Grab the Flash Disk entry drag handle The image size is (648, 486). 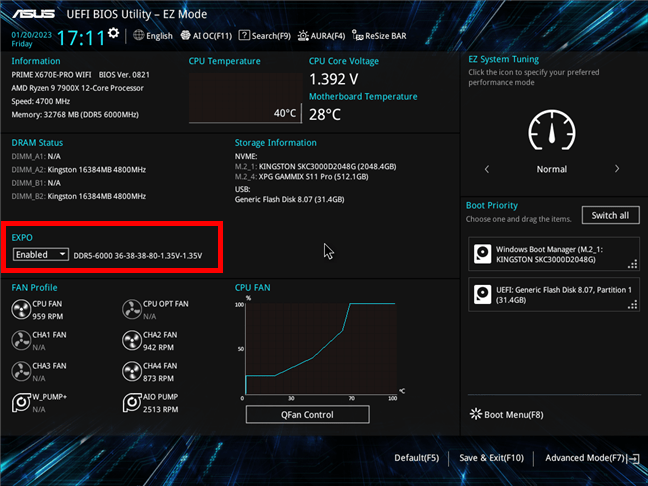click(x=633, y=305)
